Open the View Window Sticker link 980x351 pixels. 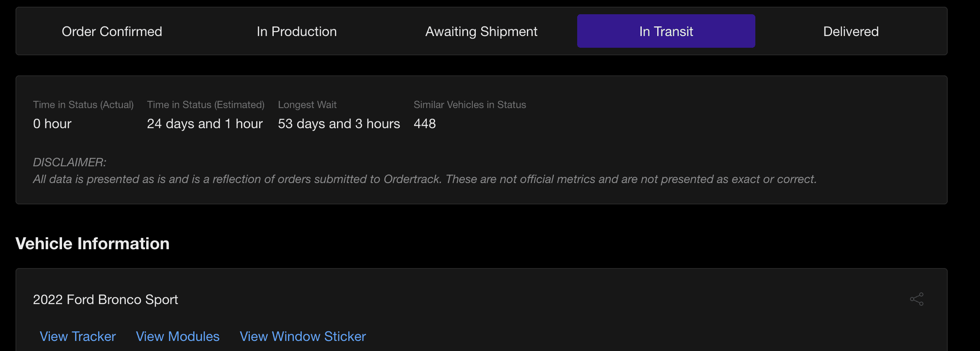click(303, 336)
